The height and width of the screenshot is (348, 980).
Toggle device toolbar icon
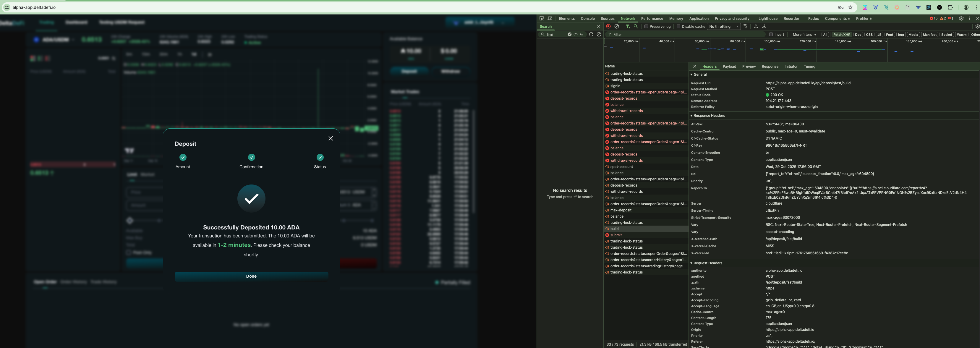[x=550, y=18]
